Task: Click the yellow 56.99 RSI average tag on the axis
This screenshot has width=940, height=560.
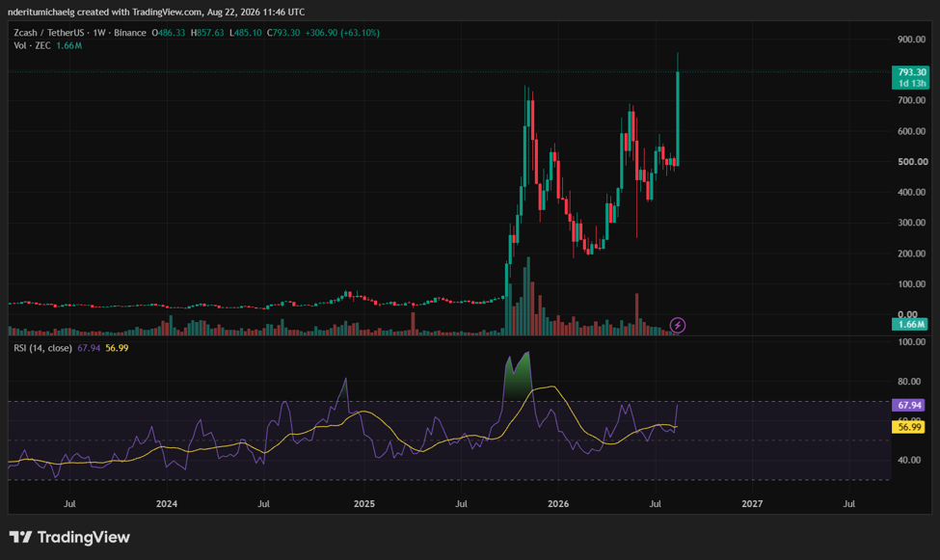Action: click(909, 427)
